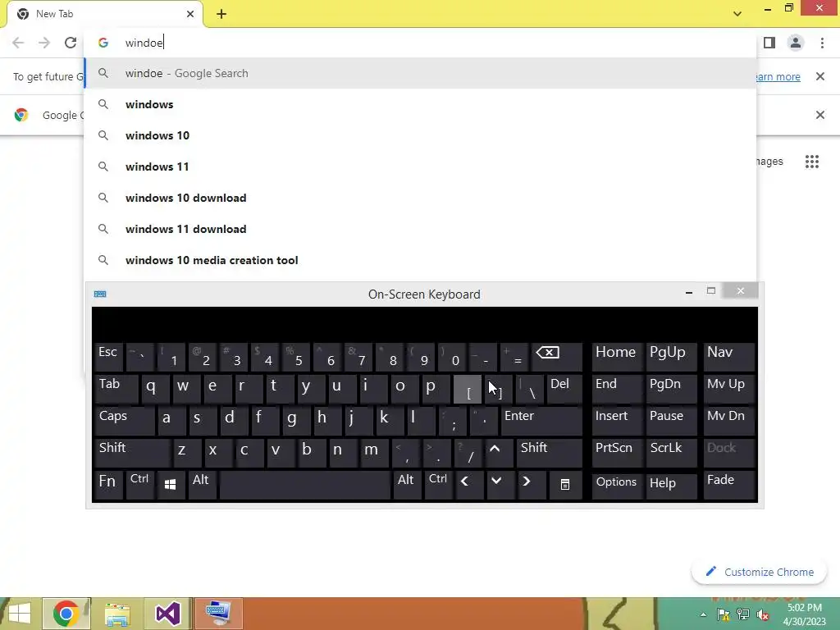Tap the Mv Up key
Screen dimensions: 840x630
pos(729,390)
